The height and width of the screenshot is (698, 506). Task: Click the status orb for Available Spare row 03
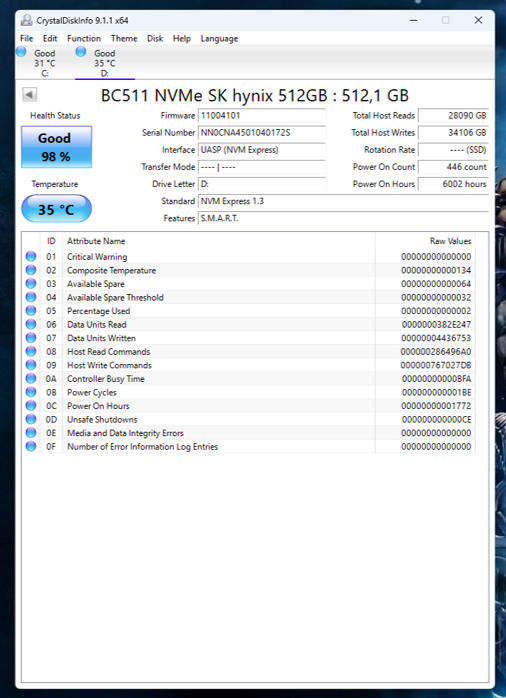(31, 284)
